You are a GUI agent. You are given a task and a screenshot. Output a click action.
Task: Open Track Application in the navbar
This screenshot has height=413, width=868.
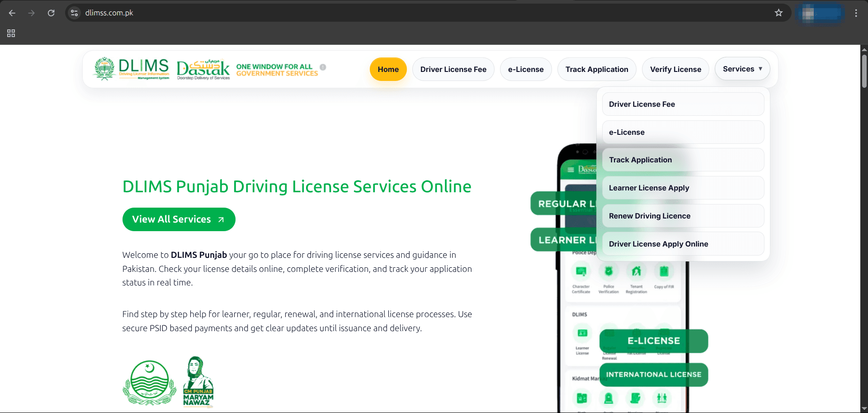click(597, 69)
